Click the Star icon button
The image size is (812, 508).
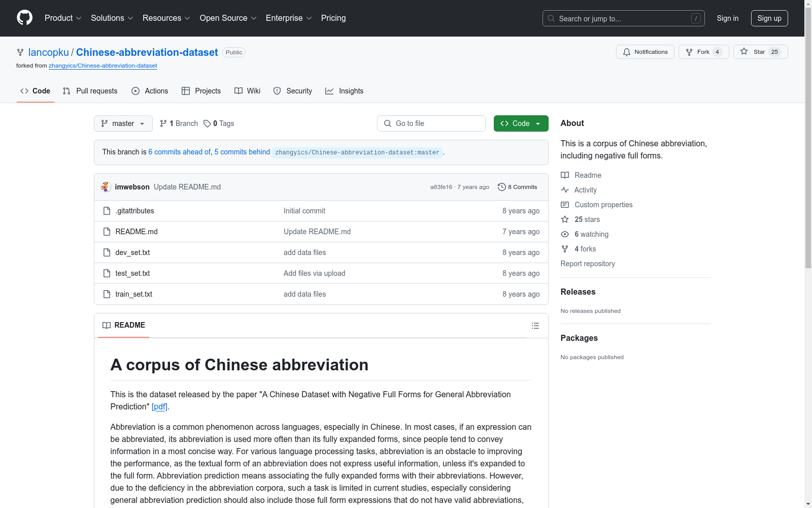coord(744,51)
